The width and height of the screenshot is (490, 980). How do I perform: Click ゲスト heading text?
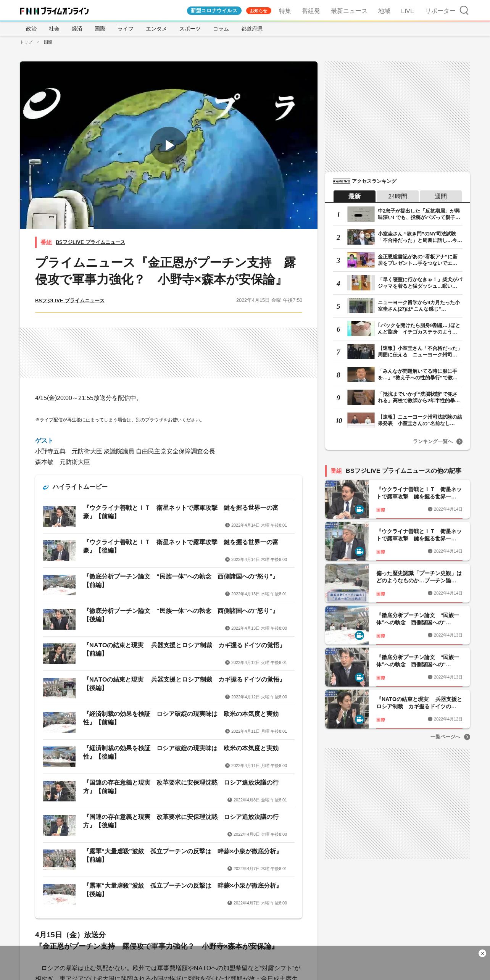[x=44, y=441]
